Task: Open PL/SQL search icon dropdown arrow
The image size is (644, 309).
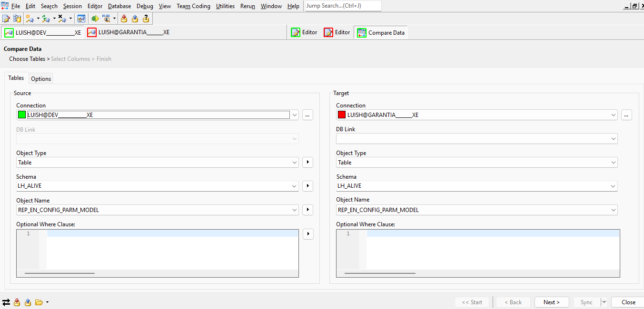Action: (114, 19)
